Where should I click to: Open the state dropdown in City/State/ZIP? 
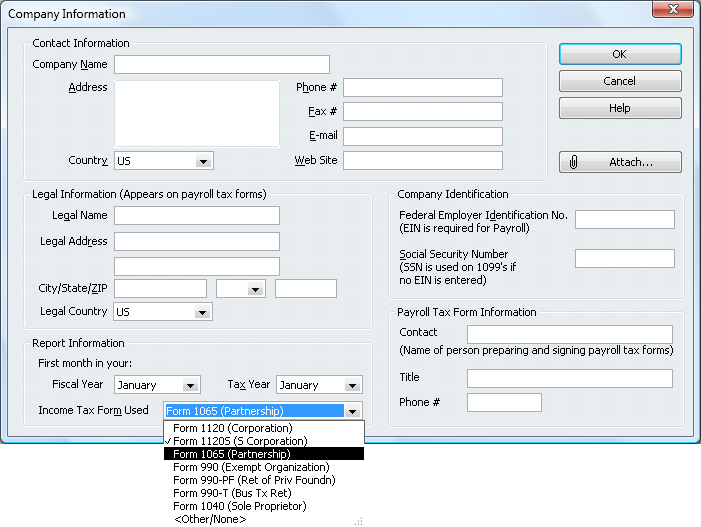click(256, 289)
